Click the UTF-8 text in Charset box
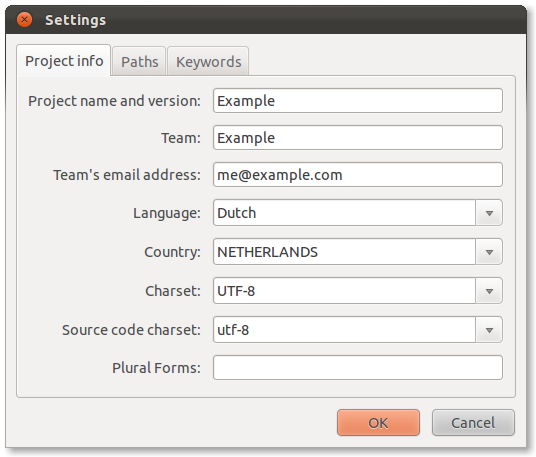Viewport: 536px width, 457px height. coord(236,291)
